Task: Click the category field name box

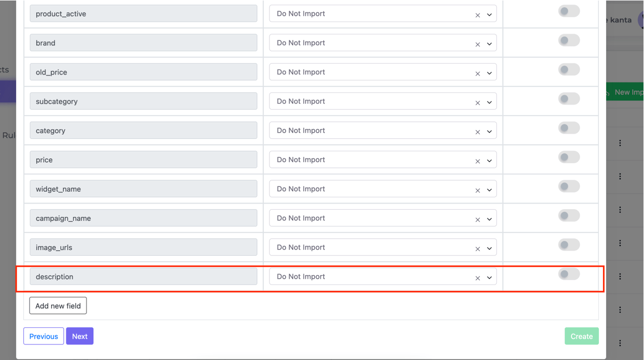Action: pos(144,131)
